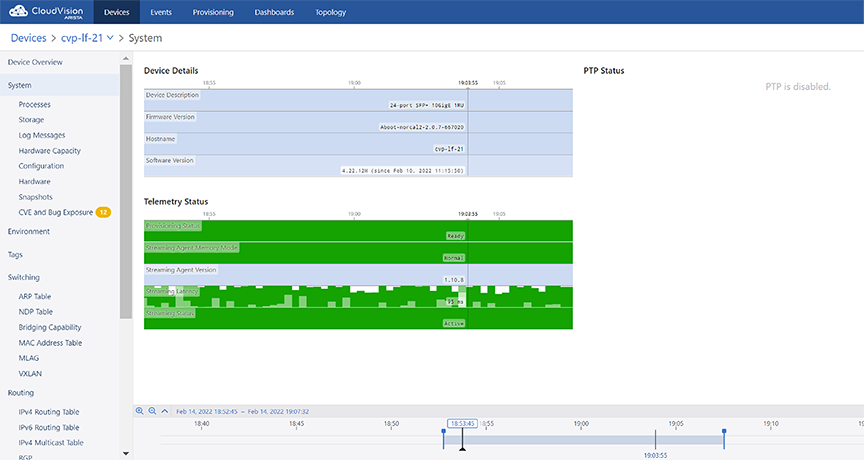Click the Device Description row
The image size is (864, 460).
pyautogui.click(x=358, y=100)
